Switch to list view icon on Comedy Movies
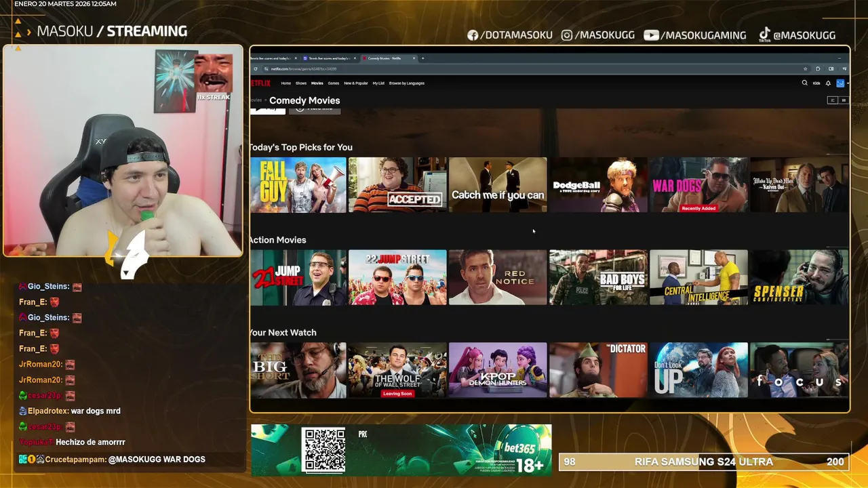The image size is (868, 488). [833, 100]
